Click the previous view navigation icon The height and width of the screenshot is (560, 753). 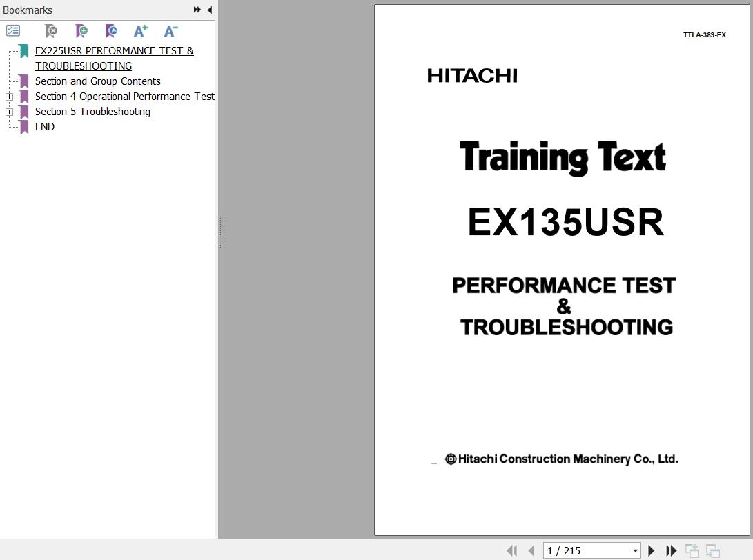692,550
